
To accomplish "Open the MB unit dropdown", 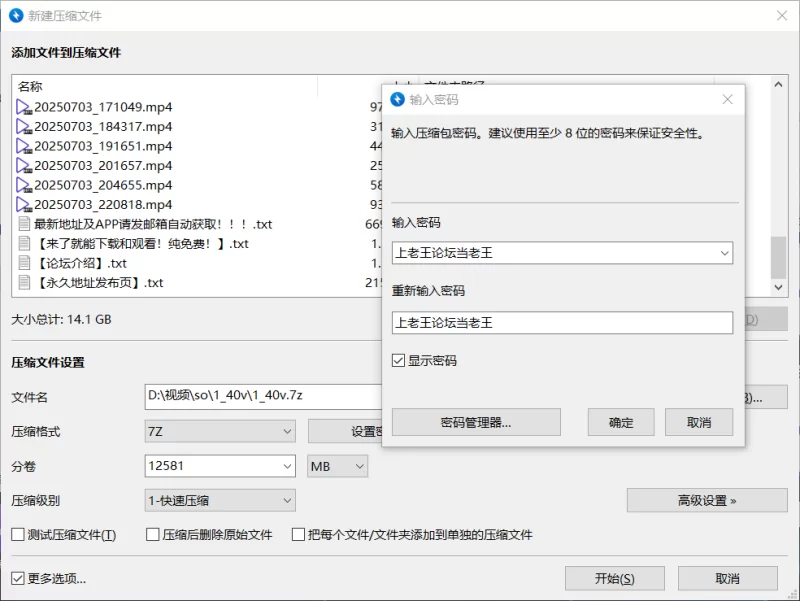I will [x=337, y=466].
